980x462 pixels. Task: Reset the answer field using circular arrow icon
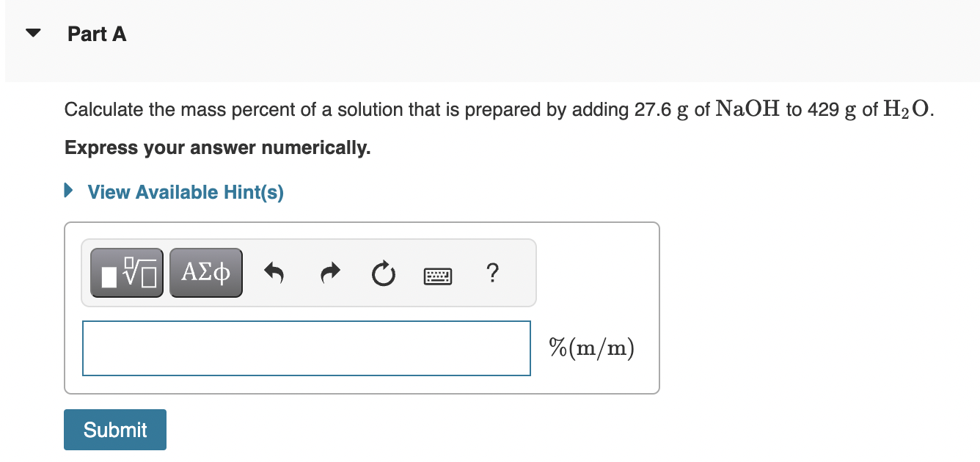click(x=383, y=272)
